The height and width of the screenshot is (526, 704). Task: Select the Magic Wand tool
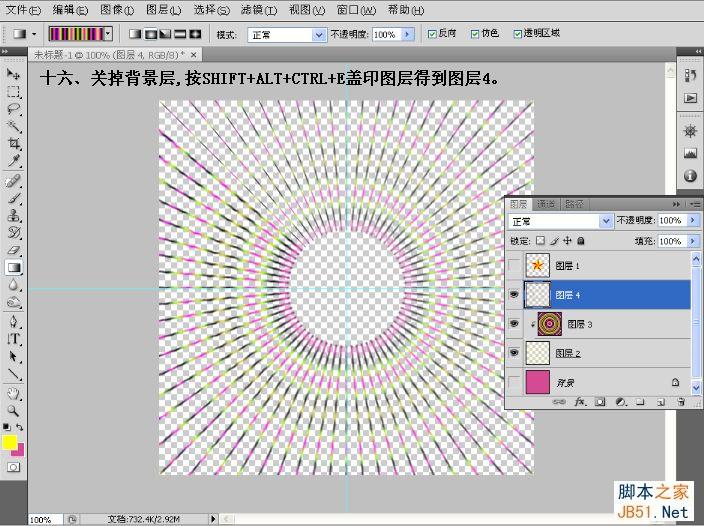pos(13,126)
